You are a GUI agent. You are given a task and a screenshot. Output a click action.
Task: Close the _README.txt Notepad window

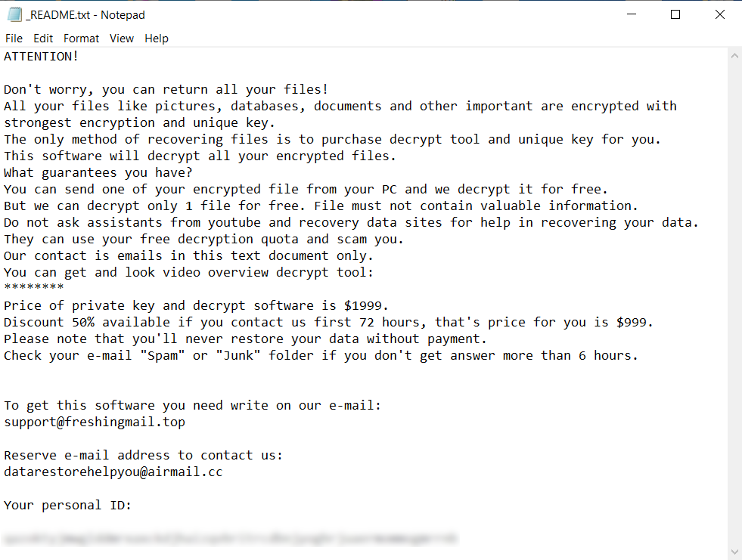point(719,14)
